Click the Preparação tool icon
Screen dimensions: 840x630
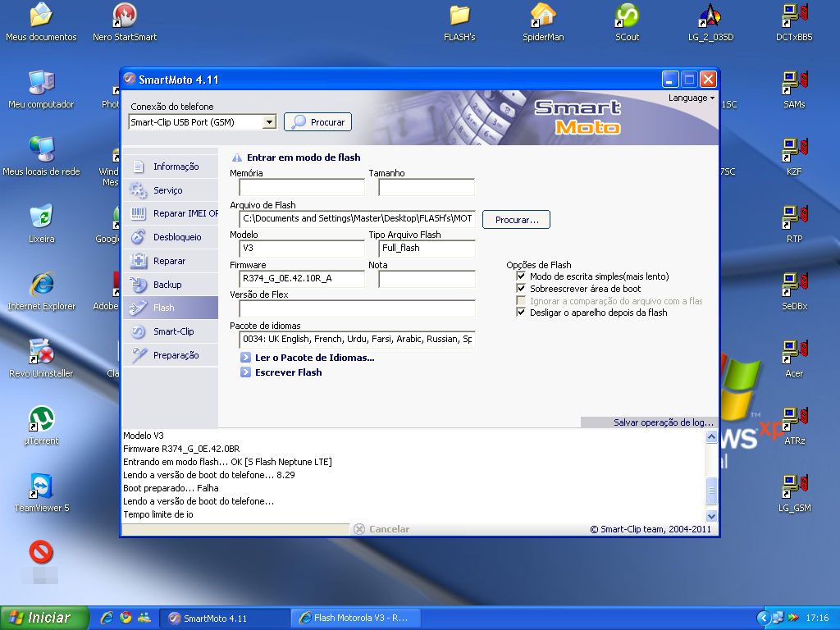click(x=139, y=354)
